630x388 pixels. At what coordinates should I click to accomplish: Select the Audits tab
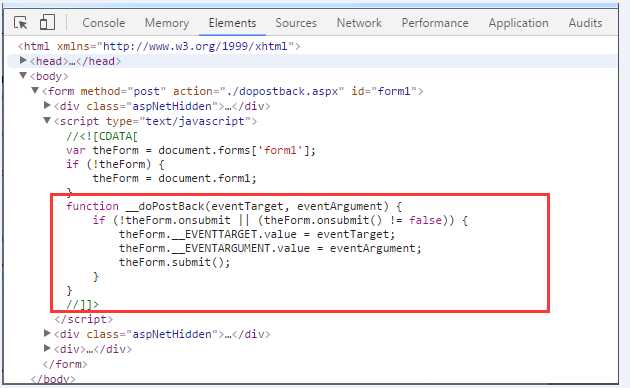585,23
